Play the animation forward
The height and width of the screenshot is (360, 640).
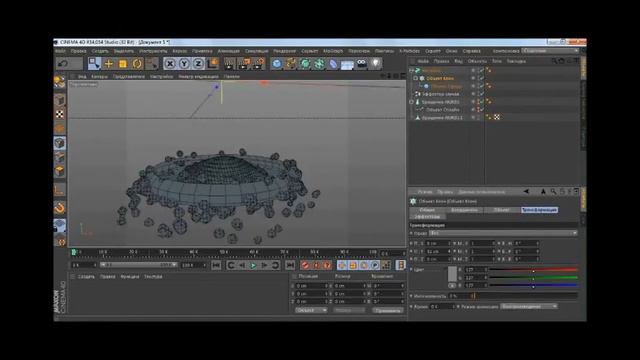[253, 265]
